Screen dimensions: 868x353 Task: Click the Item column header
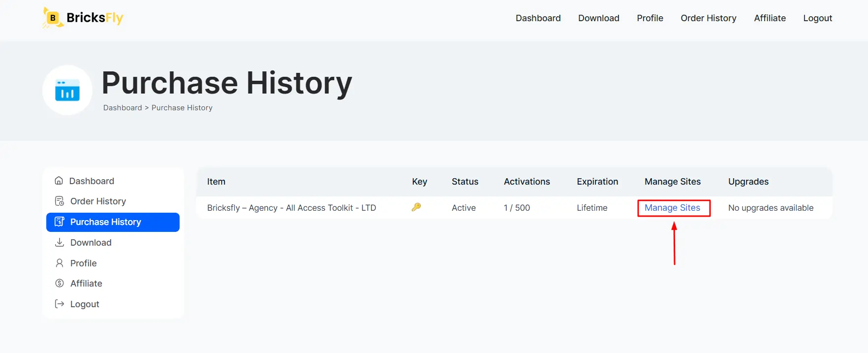(216, 181)
